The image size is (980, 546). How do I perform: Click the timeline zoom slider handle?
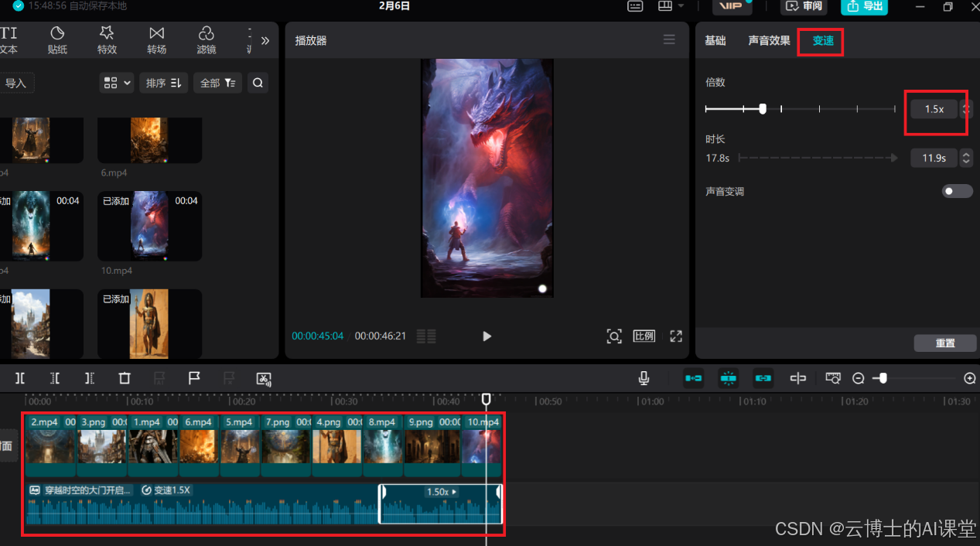pos(883,378)
